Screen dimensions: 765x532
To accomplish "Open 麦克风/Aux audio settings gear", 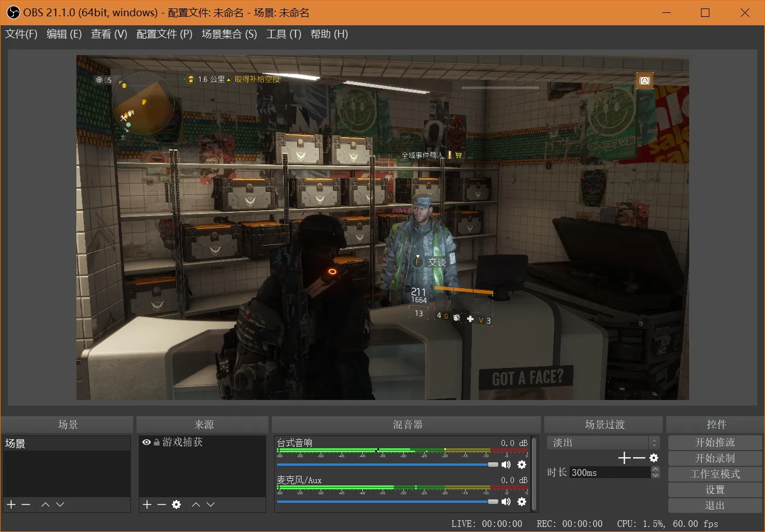I will pos(522,502).
